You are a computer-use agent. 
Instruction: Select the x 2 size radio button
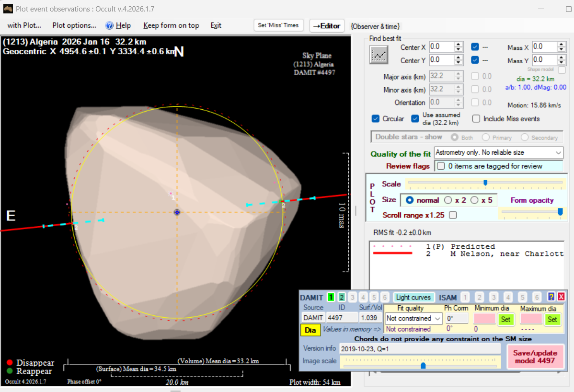[448, 200]
